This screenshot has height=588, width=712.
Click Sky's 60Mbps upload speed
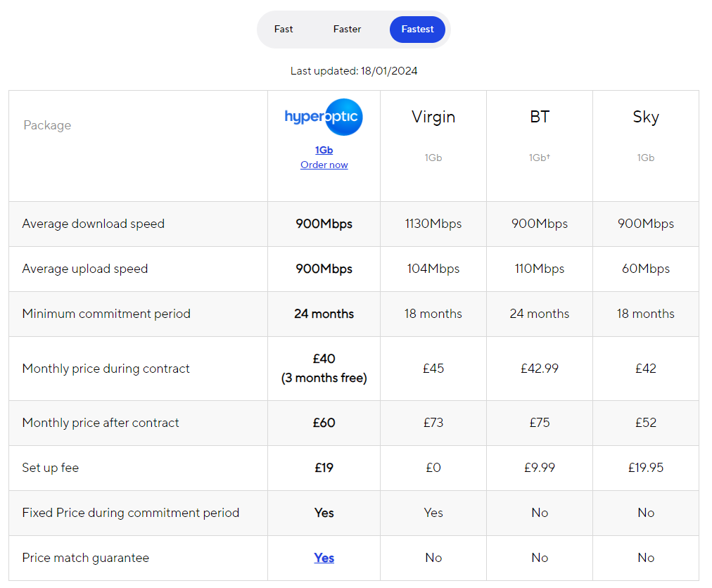click(x=646, y=269)
